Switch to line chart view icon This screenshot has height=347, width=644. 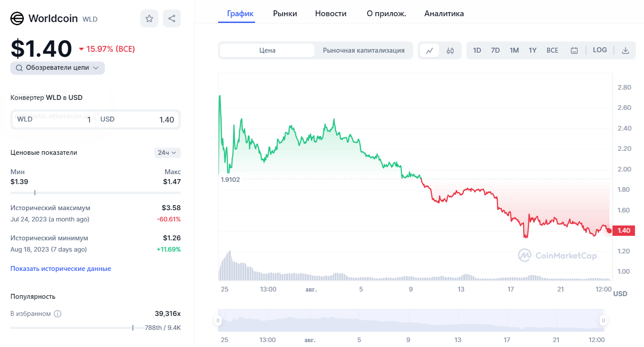pos(429,50)
